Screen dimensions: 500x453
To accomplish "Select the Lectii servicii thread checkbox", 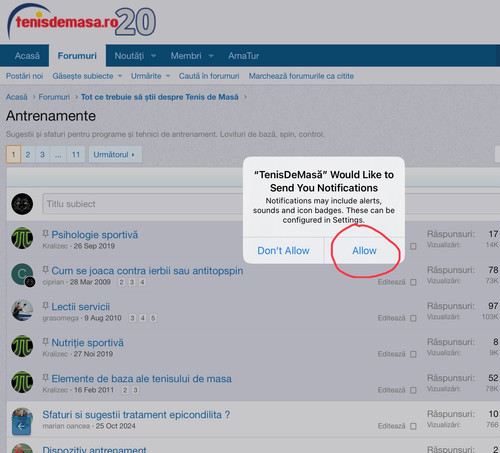I will coord(413,318).
